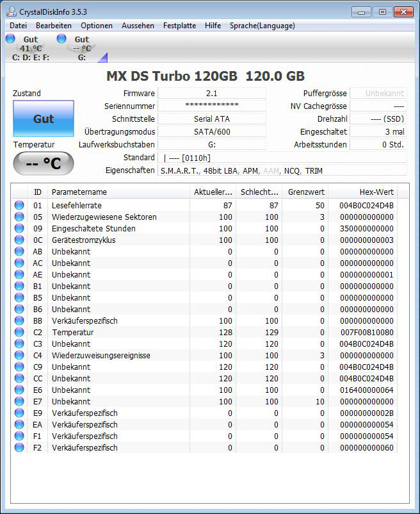Click the temperature display button
Viewport: 420px width, 514px height.
point(44,163)
